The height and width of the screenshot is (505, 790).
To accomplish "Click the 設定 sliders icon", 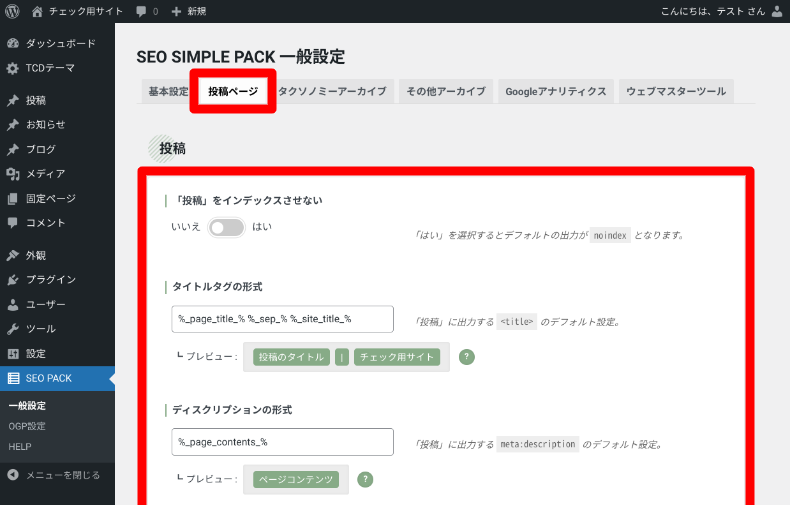I will coord(13,354).
